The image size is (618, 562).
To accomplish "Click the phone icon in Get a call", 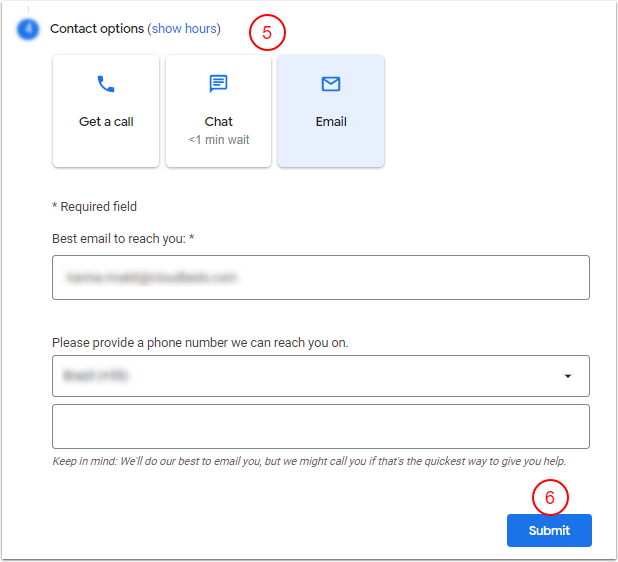I will 106,85.
